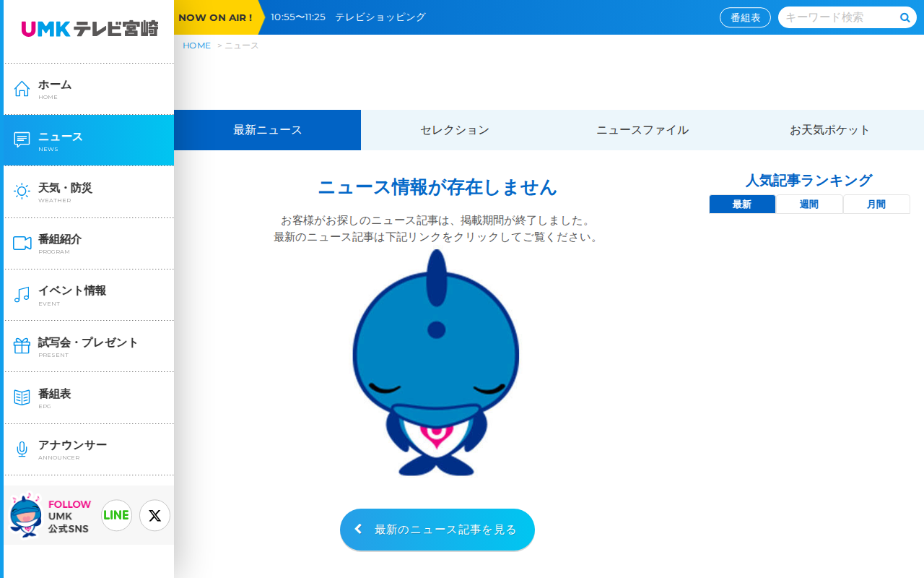
Task: Open the LINE official account icon
Action: click(x=116, y=515)
